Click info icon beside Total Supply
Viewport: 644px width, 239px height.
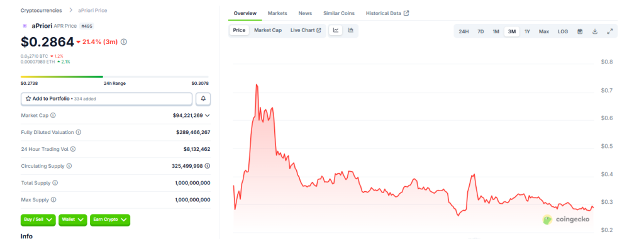click(55, 183)
